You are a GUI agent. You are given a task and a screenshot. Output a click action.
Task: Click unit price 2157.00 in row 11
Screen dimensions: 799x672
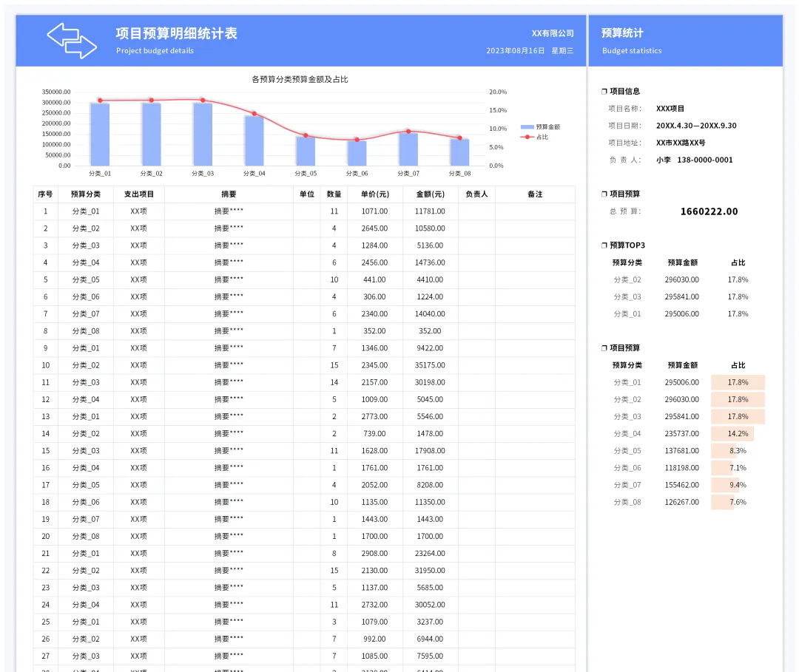(374, 382)
